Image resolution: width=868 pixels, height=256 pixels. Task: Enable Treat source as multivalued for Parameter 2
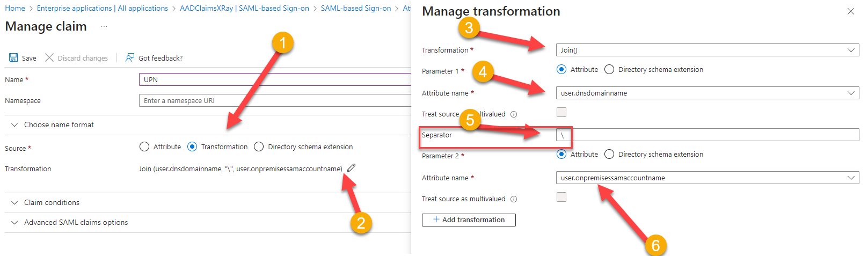tap(561, 197)
